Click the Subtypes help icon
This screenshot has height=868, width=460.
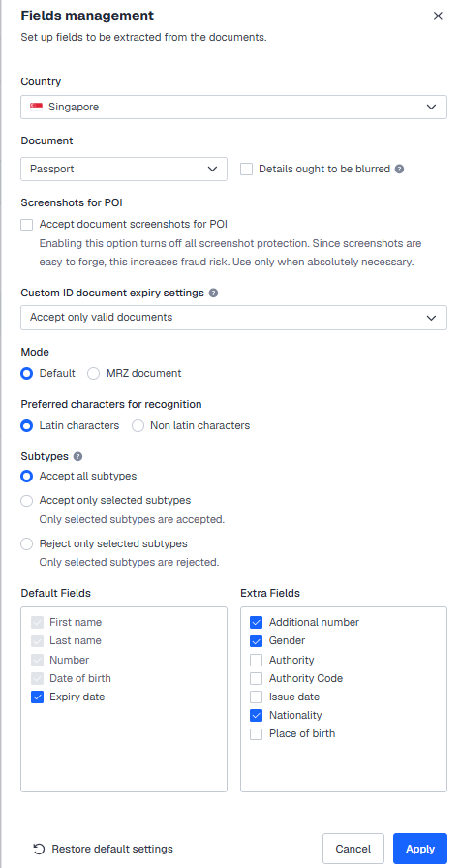(x=78, y=456)
